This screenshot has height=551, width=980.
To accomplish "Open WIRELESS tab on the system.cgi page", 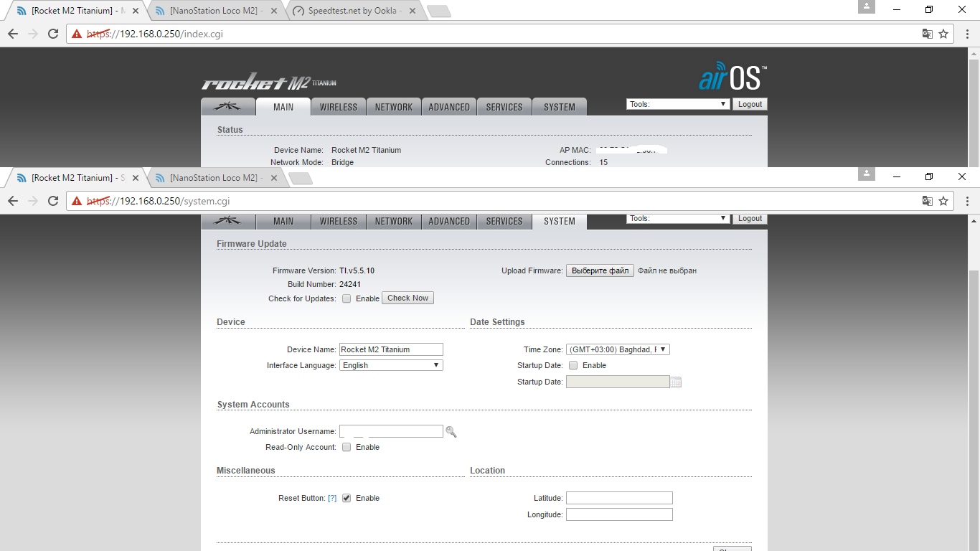I will pyautogui.click(x=339, y=221).
